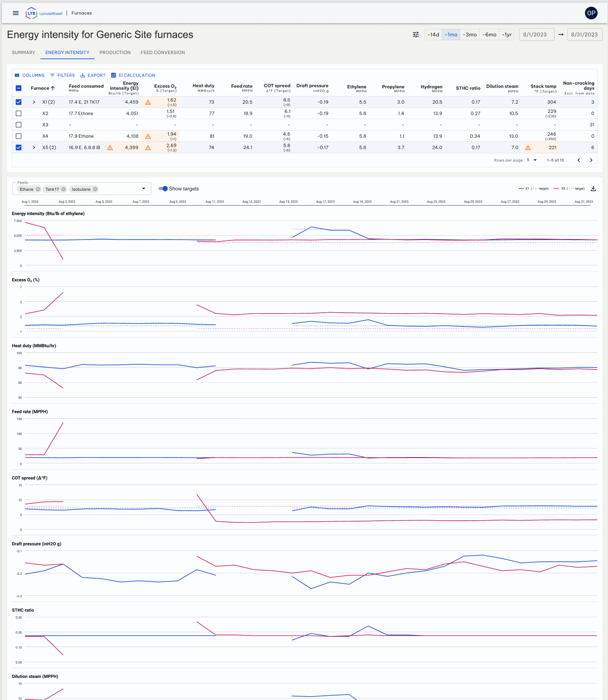Select the -3mo date range
The image size is (608, 700).
point(470,34)
